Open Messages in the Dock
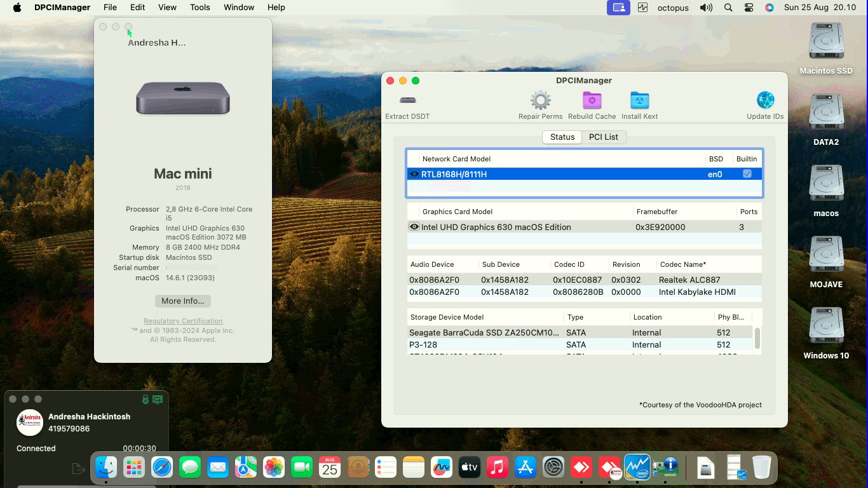The image size is (868, 488). click(x=190, y=468)
